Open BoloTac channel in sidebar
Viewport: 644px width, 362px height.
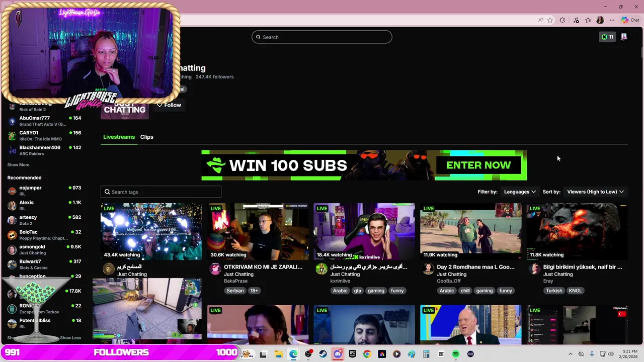(44, 235)
